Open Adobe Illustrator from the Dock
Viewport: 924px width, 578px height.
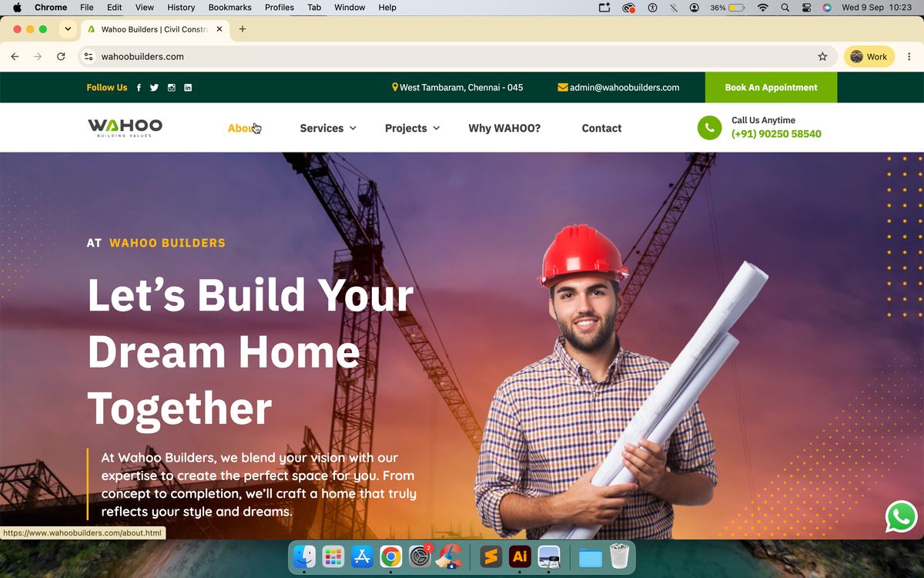point(521,556)
